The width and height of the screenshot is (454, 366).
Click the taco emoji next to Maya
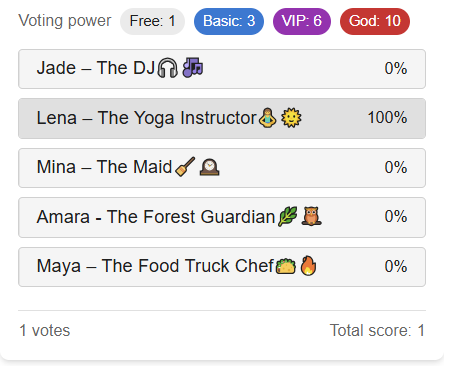286,266
